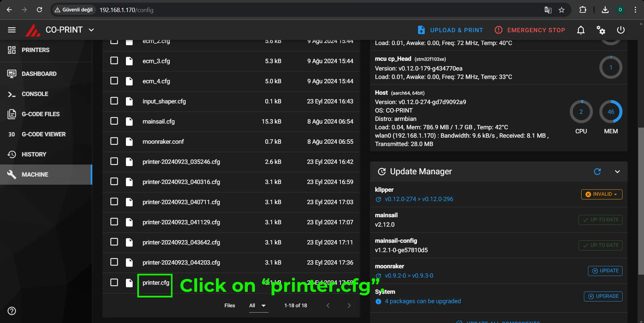
Task: Open the printer.cfg file
Action: 156,283
